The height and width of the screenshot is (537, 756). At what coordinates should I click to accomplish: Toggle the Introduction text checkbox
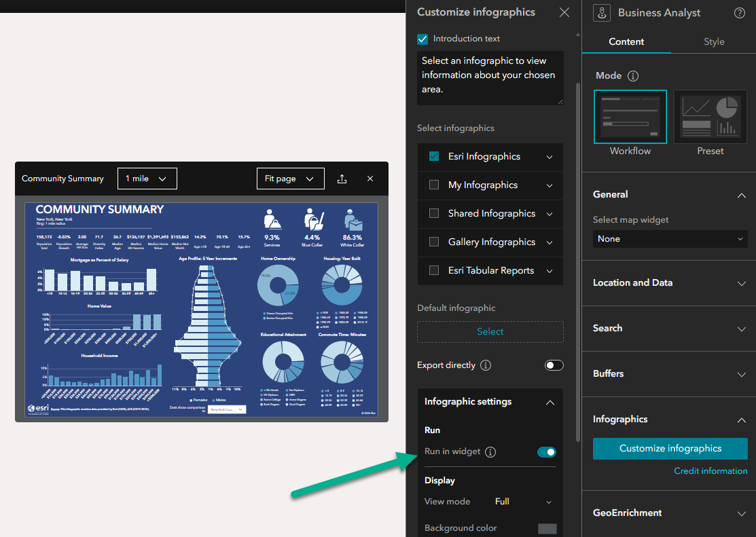pos(422,39)
